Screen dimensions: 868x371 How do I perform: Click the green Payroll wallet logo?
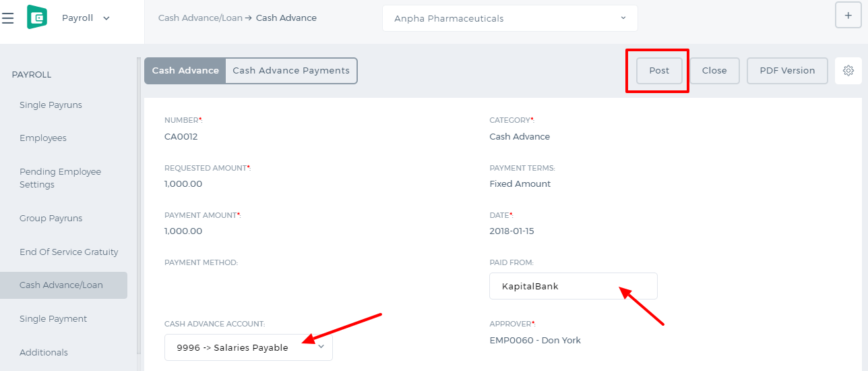click(37, 18)
